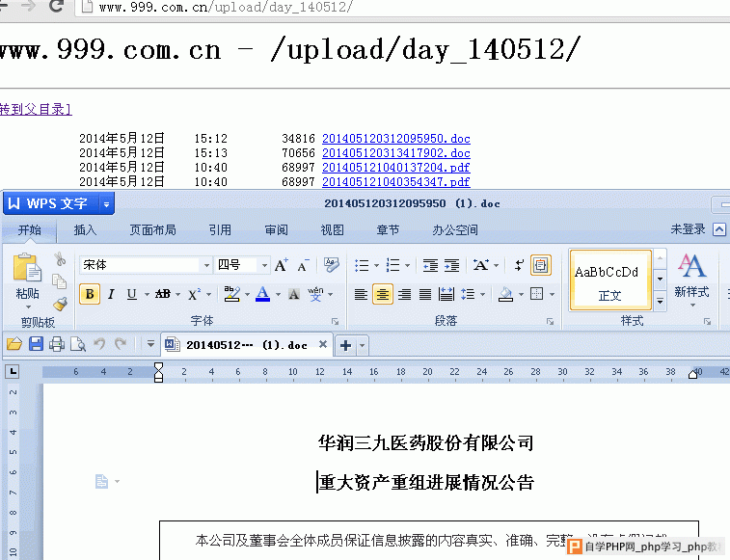Click the Copy icon in clipboard group
Viewport: 730px width, 560px height.
[x=60, y=281]
